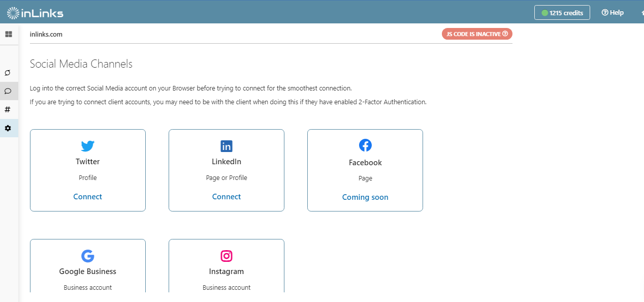Click the Twitter bird icon

(88, 146)
